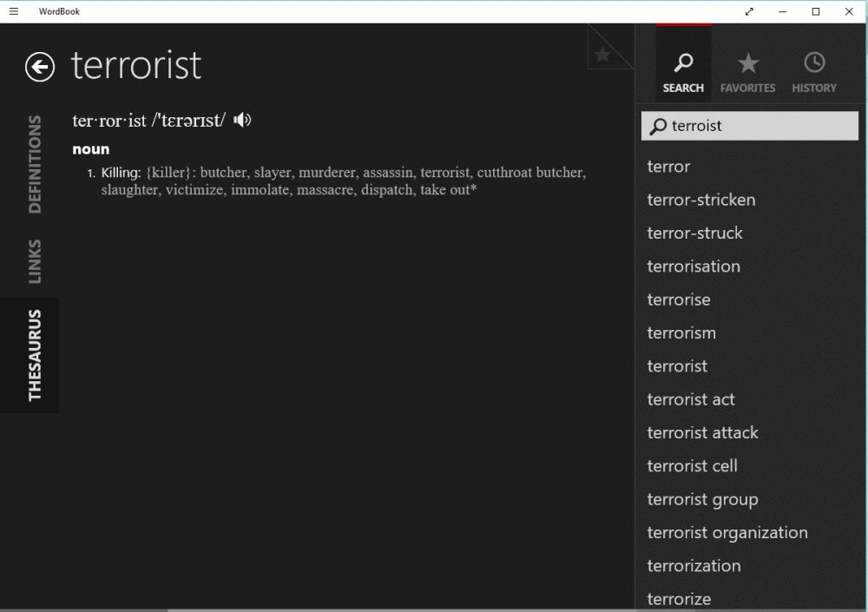Choose 'terrorism' from the suggestions
Screen dimensions: 868x612
coord(681,332)
